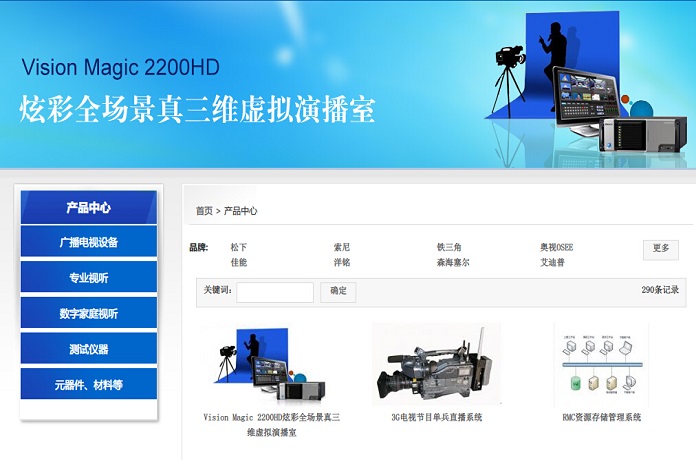Select the 元器件、材料等 category
The image size is (696, 460).
89,385
